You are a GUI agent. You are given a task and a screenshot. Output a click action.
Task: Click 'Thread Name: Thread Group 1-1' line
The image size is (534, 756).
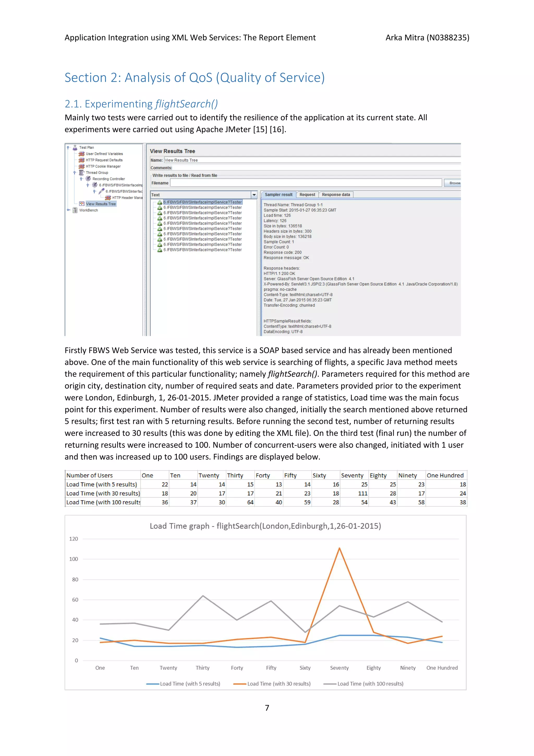tap(293, 205)
